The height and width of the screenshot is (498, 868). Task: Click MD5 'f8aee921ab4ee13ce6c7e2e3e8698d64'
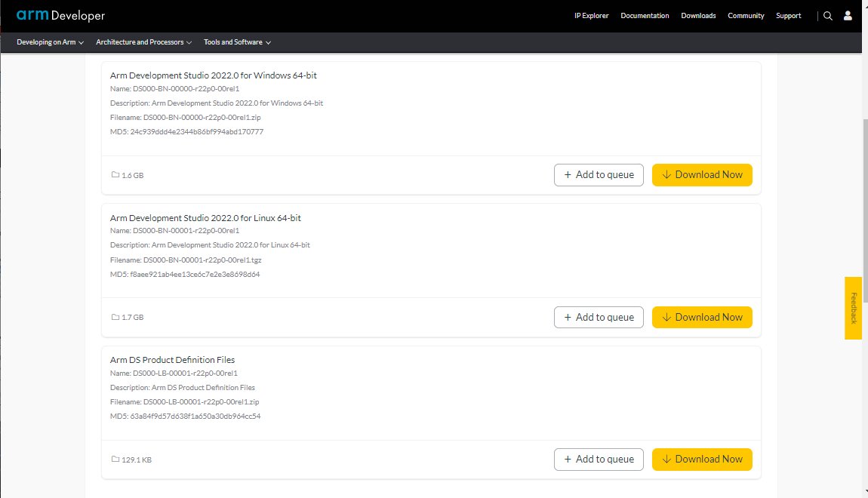pyautogui.click(x=195, y=275)
